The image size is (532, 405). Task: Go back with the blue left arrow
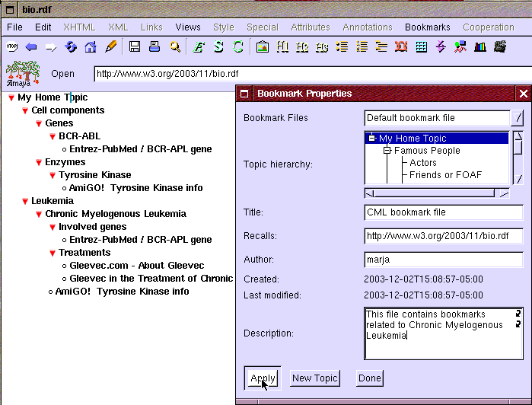(31, 47)
